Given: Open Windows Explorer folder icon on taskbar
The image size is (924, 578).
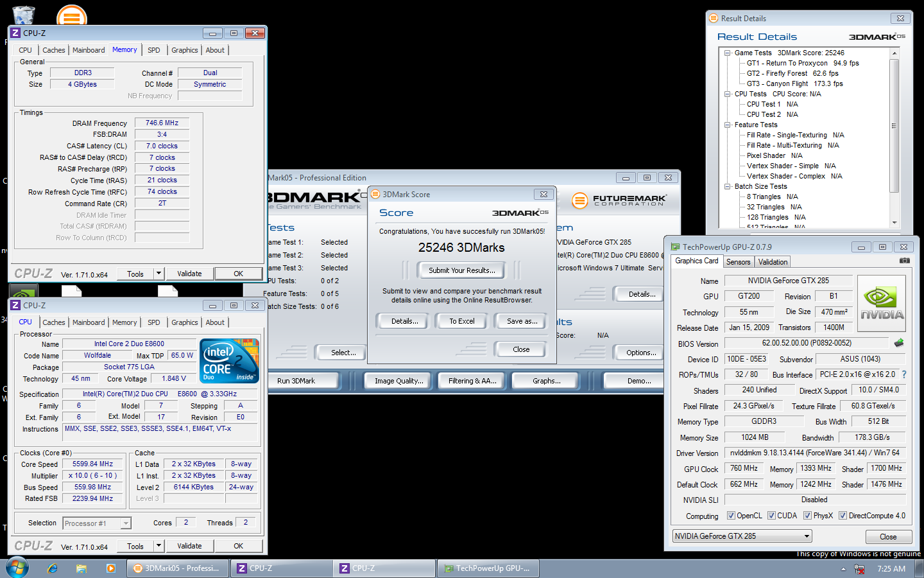Looking at the screenshot, I should tap(81, 568).
